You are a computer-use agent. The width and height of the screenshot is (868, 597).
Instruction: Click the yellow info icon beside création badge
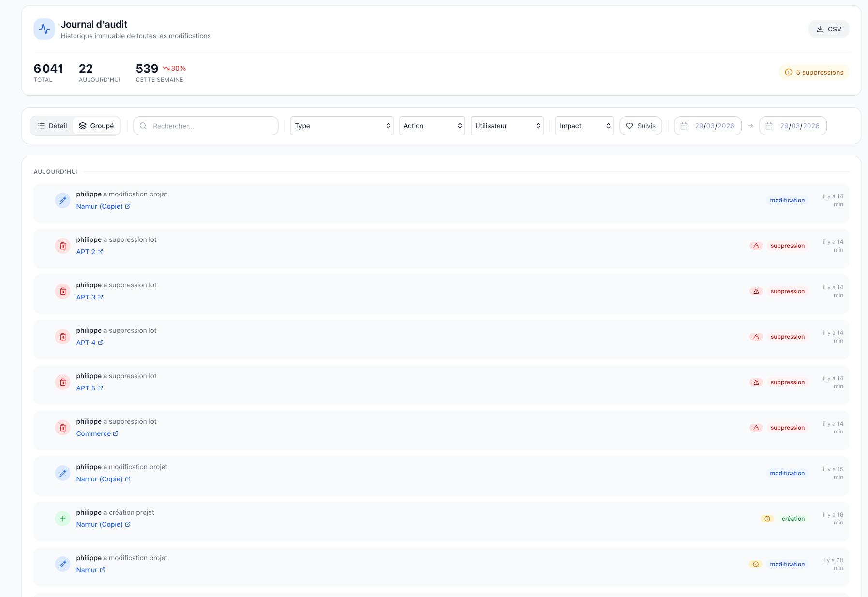pyautogui.click(x=767, y=519)
